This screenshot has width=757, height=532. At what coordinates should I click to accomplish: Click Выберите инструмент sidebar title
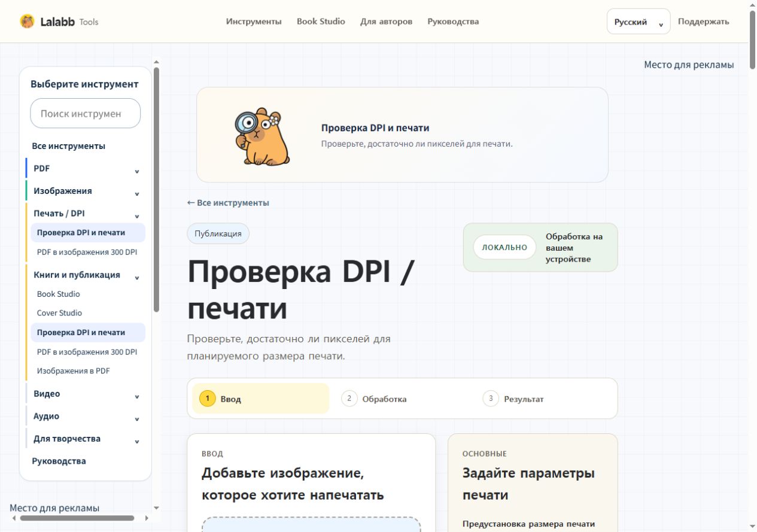[84, 84]
